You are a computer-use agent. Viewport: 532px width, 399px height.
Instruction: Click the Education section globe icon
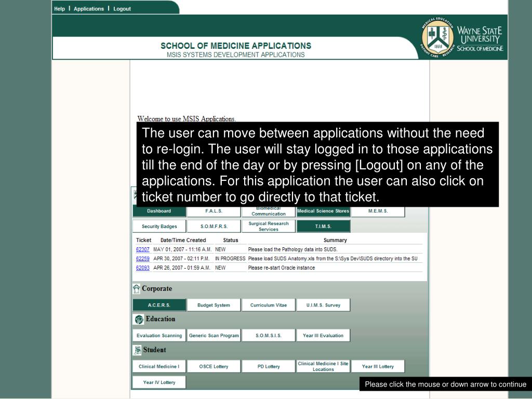[139, 320]
